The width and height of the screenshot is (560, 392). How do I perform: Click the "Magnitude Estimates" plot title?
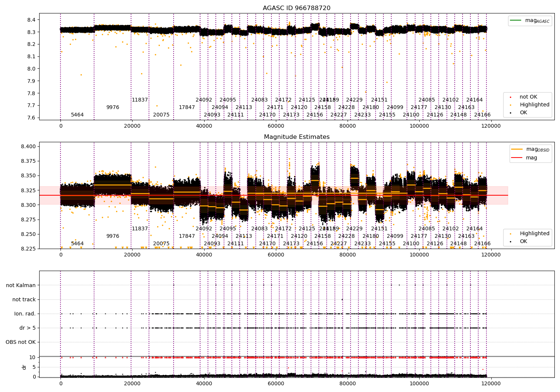296,137
